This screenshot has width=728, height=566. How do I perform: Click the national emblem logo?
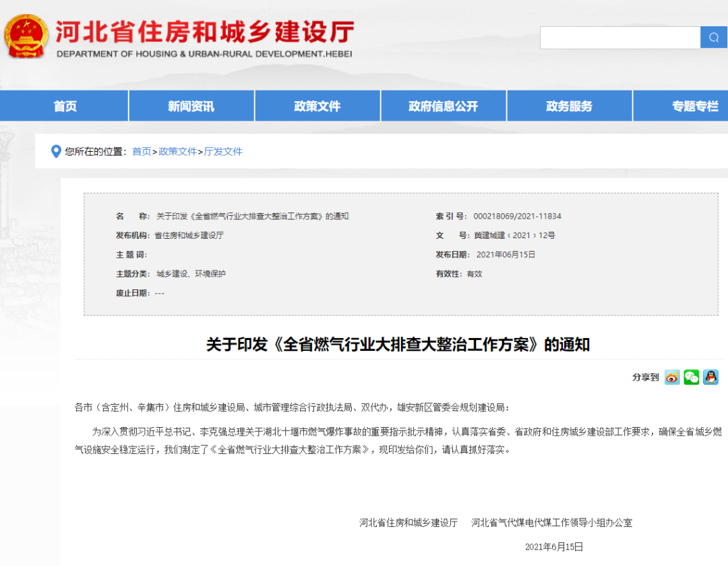tap(27, 36)
